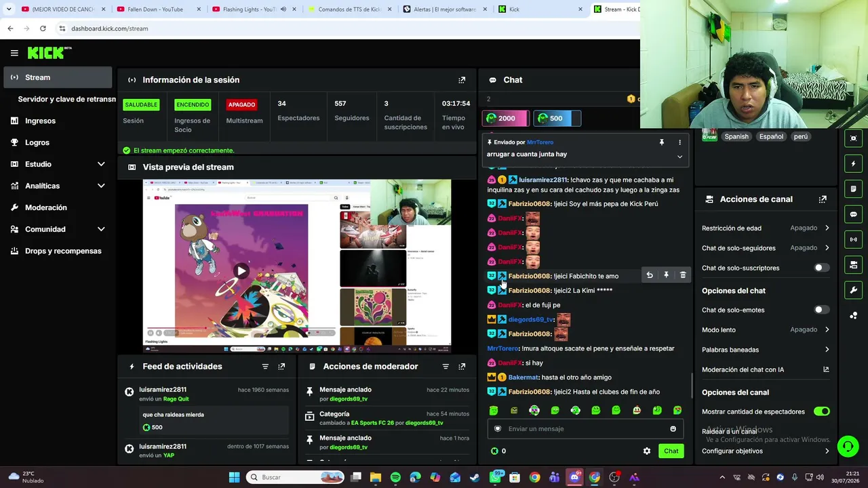Click the screen capture icon in right rail
Viewport: 868px width, 488px height.
853,138
